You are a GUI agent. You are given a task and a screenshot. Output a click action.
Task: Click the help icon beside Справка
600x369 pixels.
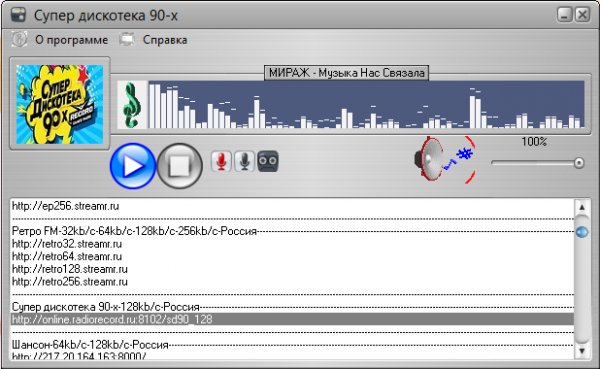(x=127, y=39)
